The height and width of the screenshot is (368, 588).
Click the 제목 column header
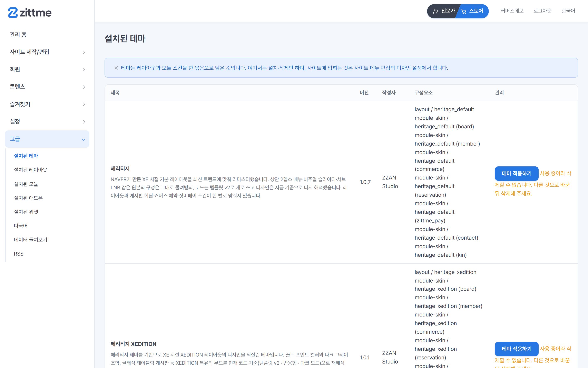(x=115, y=93)
